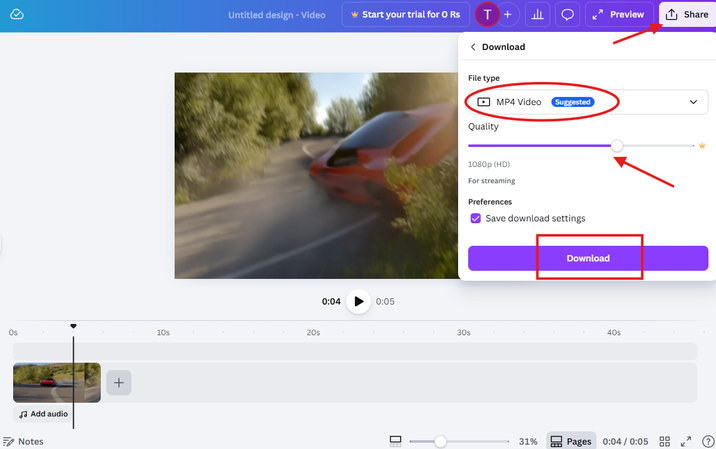Open the comments speech bubble icon
This screenshot has height=449, width=716.
(567, 15)
